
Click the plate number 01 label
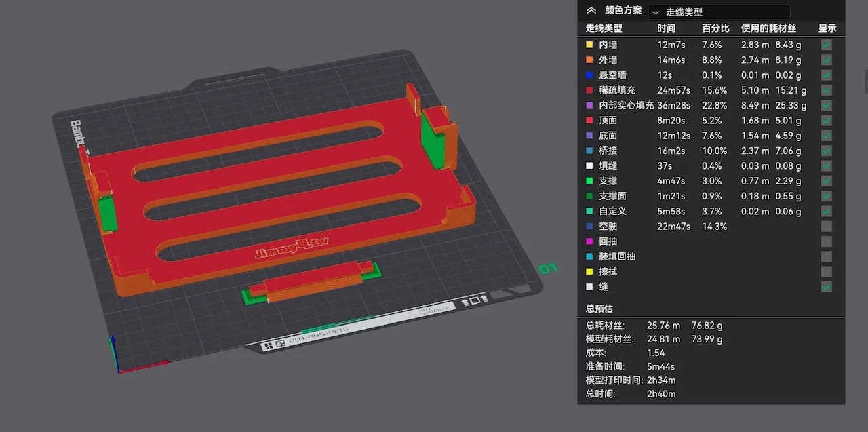tap(548, 269)
